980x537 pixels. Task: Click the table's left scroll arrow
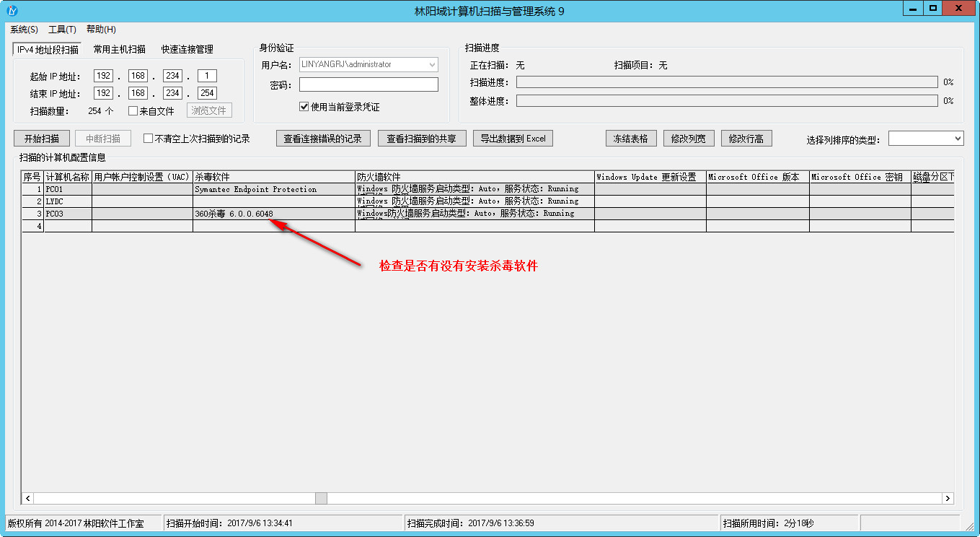pos(28,498)
